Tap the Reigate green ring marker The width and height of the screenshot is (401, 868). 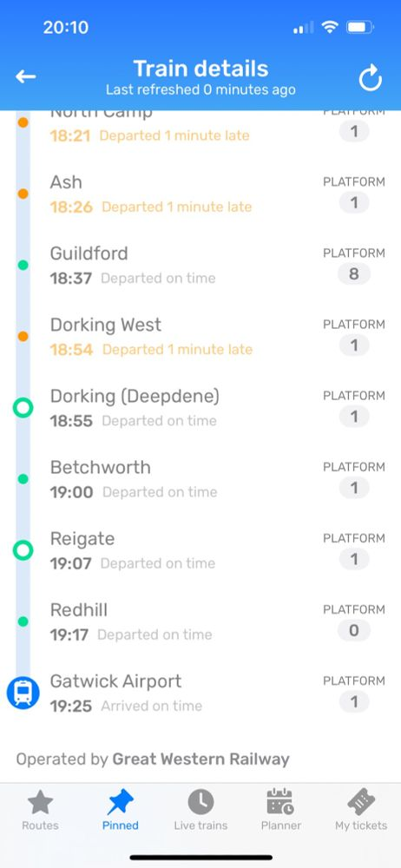(x=23, y=550)
